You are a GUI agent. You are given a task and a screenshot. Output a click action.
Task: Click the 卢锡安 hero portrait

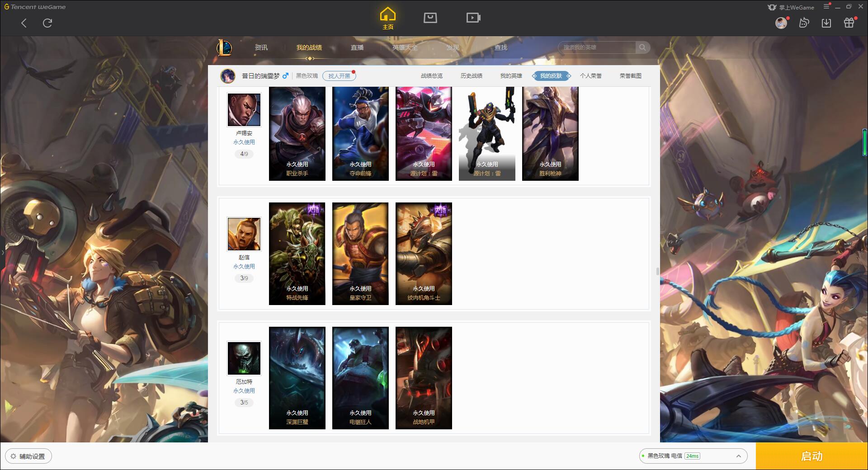pyautogui.click(x=244, y=110)
